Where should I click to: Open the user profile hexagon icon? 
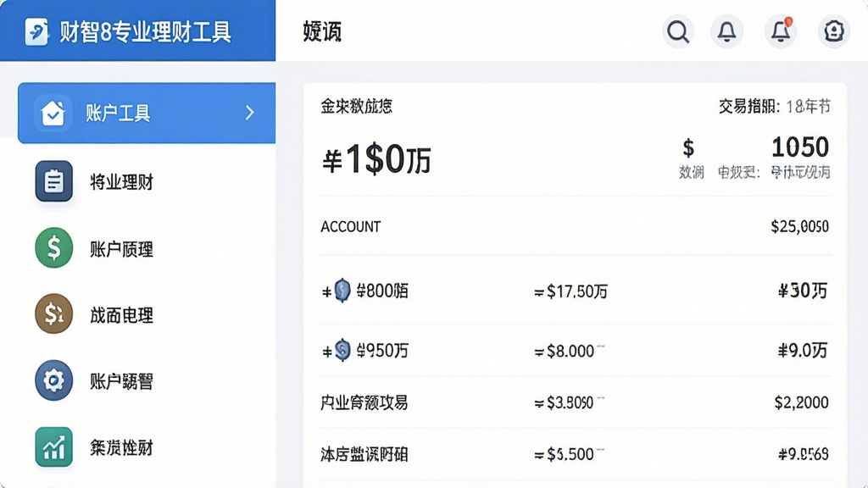[x=833, y=31]
